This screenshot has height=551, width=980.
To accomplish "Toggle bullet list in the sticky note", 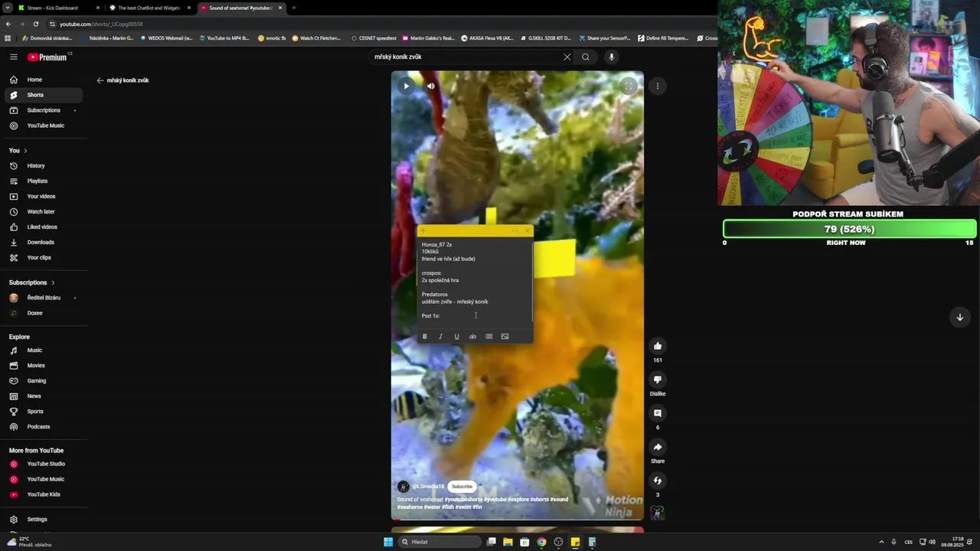I will pyautogui.click(x=488, y=337).
